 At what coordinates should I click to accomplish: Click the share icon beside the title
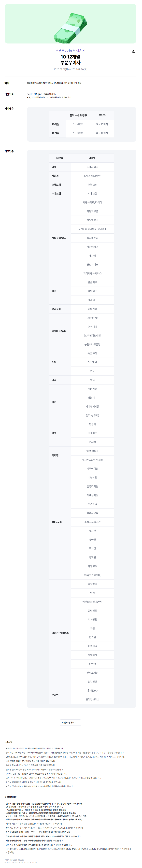click(x=134, y=52)
